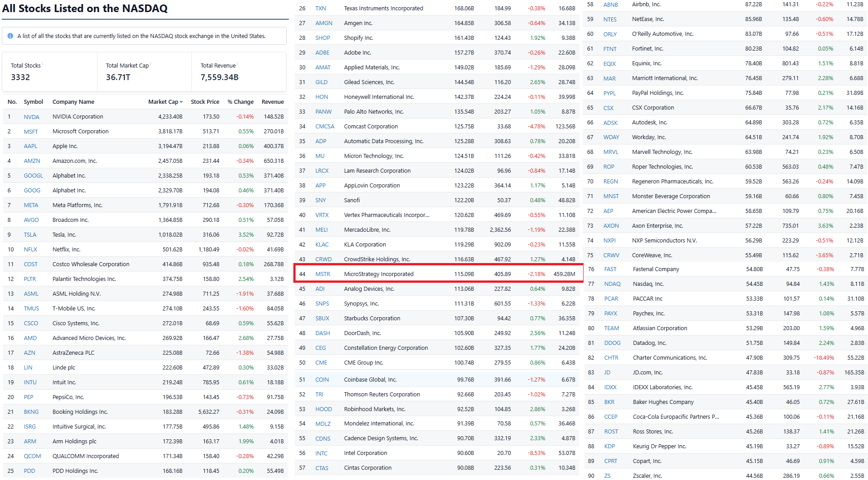Open the ASML ticker link
Viewport: 868px width, 480px height.
coord(31,294)
